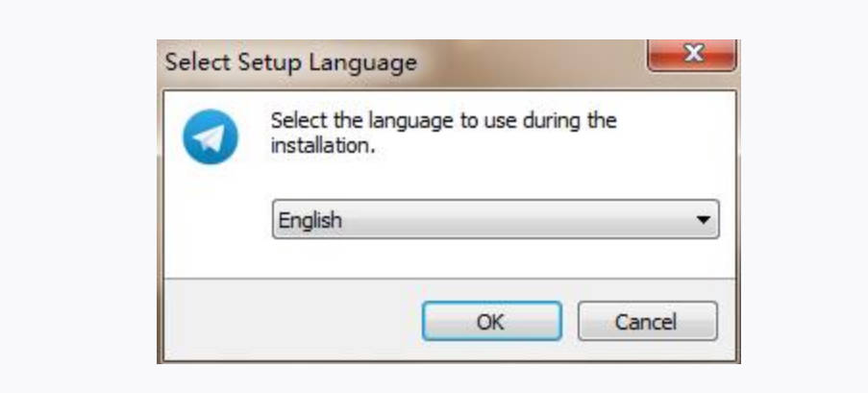The width and height of the screenshot is (868, 393).
Task: Expand the language dropdown arrow
Action: [x=705, y=220]
